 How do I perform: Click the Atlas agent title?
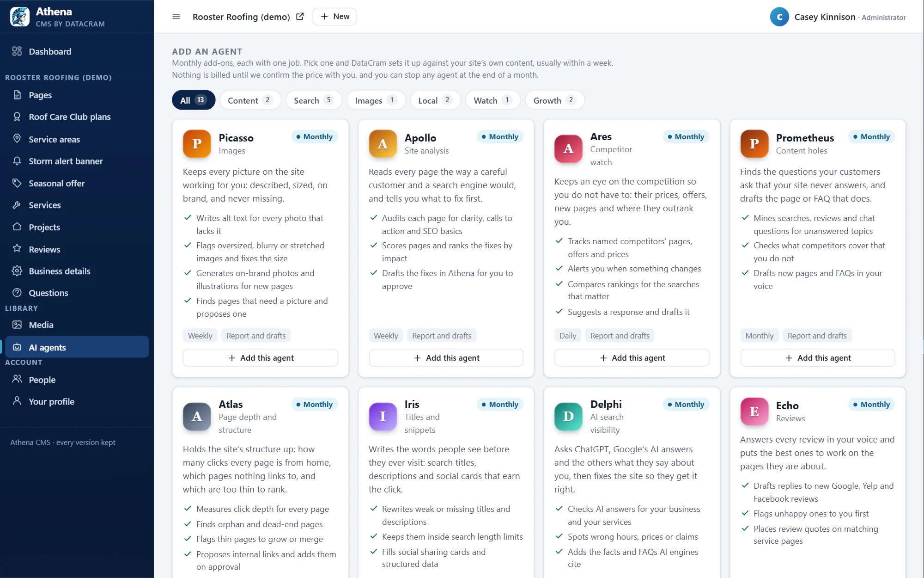pyautogui.click(x=231, y=404)
